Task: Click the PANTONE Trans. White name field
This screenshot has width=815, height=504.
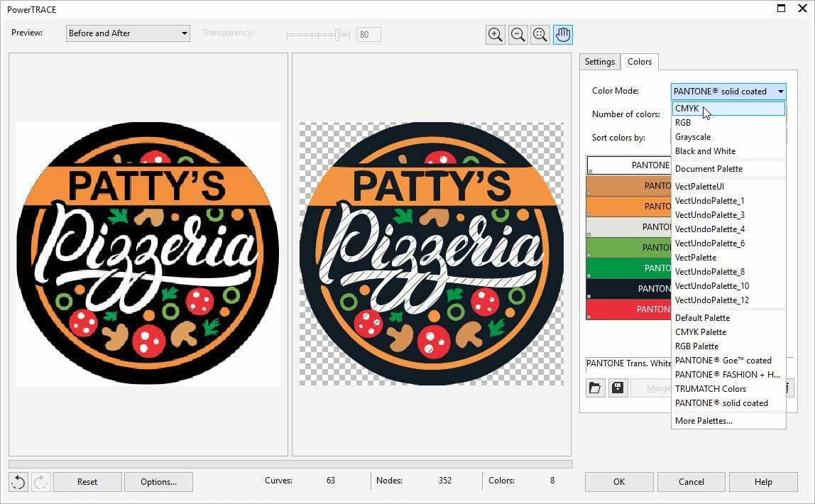Action: (629, 363)
